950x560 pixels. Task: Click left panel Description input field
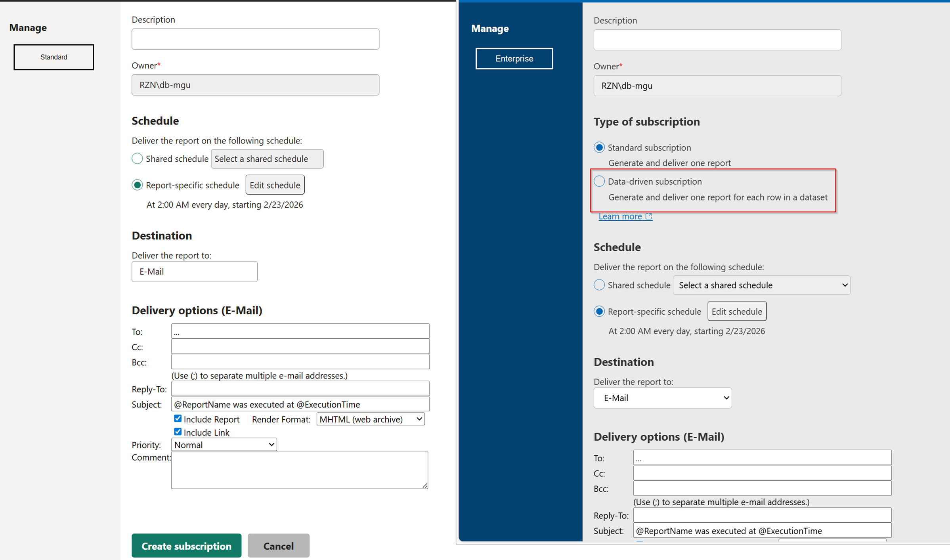tap(255, 39)
